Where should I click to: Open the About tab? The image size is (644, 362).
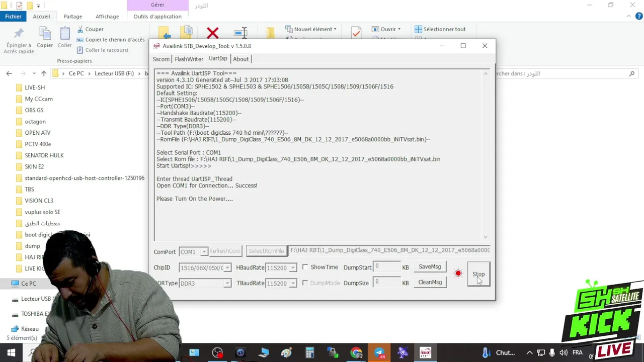pos(240,59)
